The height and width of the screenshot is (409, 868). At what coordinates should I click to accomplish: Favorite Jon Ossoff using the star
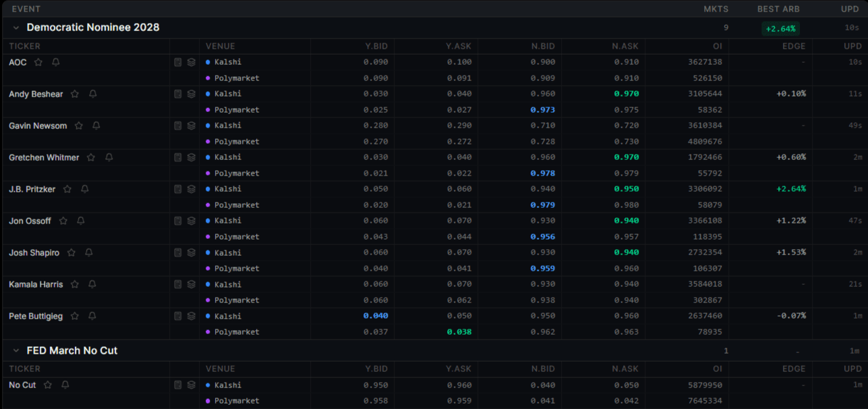coord(63,221)
